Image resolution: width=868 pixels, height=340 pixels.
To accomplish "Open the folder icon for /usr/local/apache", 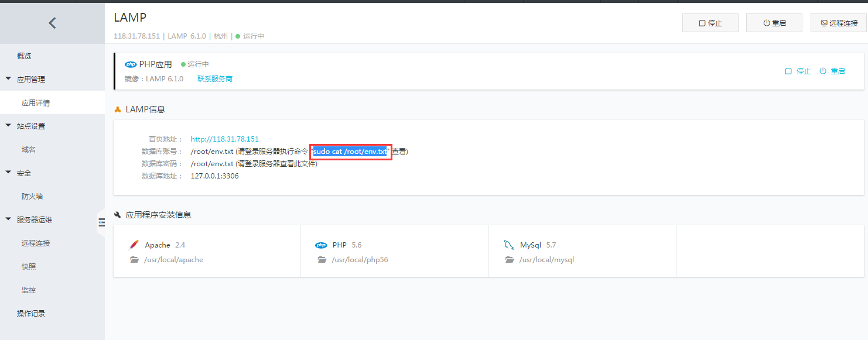I will coord(135,260).
